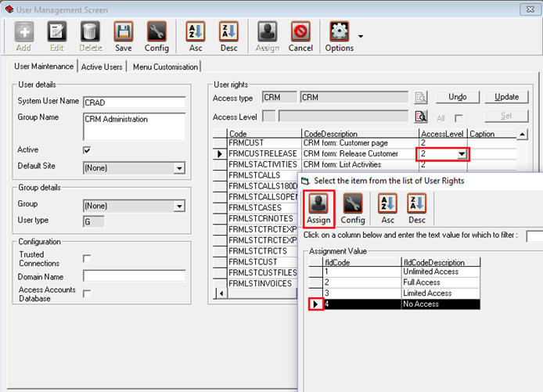This screenshot has height=392, width=543.
Task: Select the No Access row
Action: (394, 304)
